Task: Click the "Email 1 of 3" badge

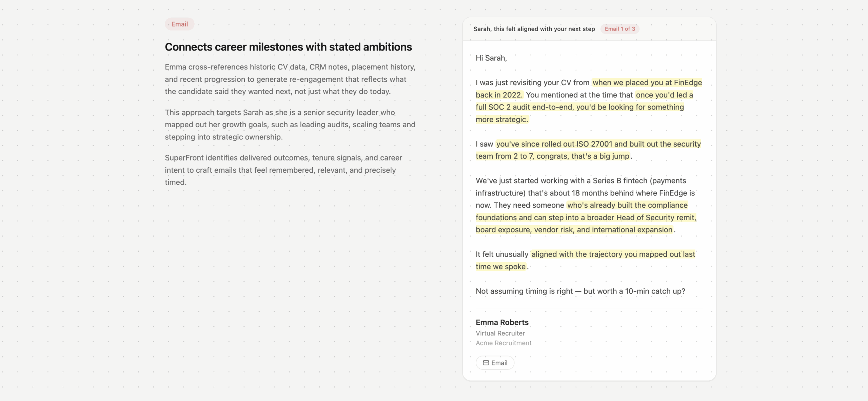Action: point(620,29)
